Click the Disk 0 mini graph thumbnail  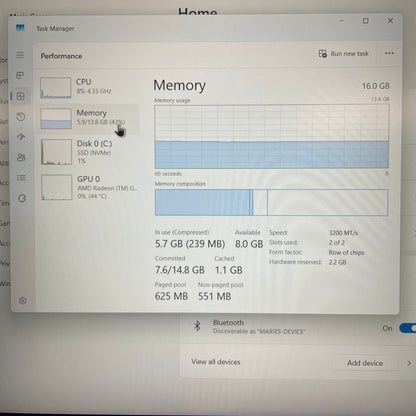coord(56,152)
